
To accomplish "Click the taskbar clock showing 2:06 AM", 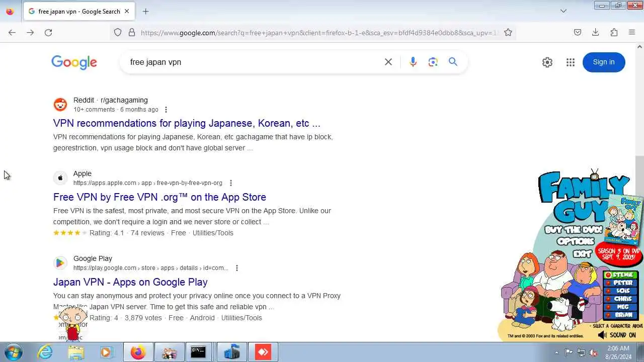I will (618, 352).
